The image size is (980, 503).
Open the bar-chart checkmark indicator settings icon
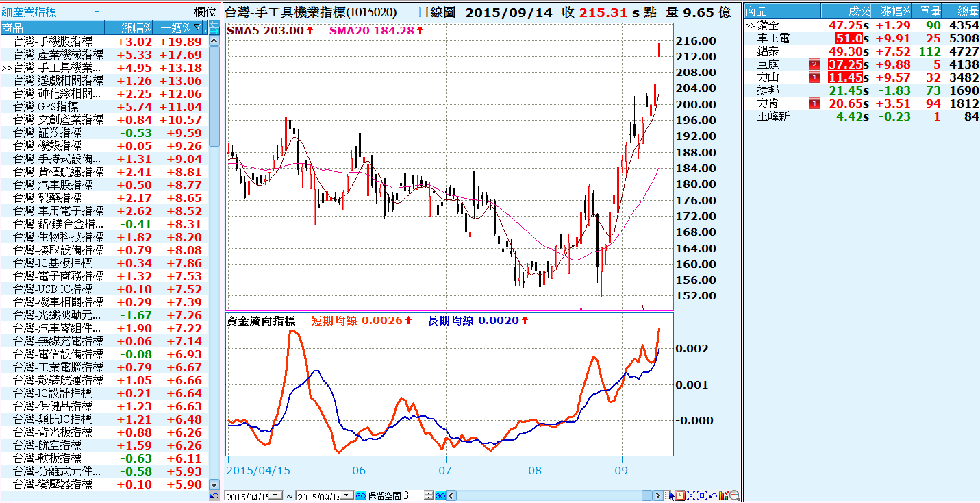click(723, 495)
